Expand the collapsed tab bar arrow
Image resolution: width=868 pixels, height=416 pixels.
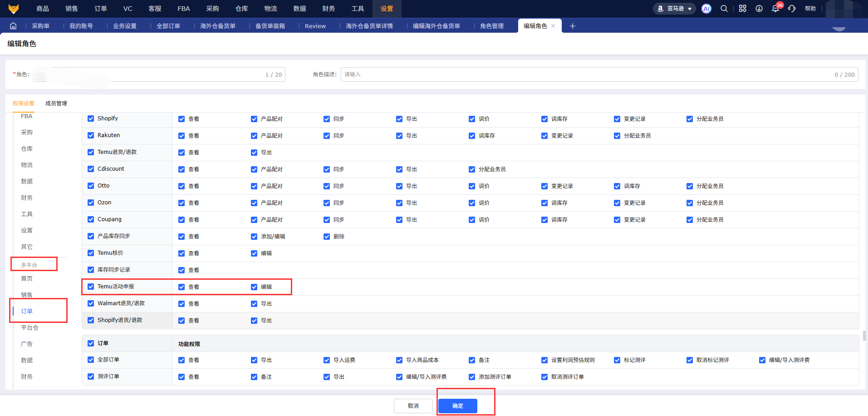pos(839,29)
